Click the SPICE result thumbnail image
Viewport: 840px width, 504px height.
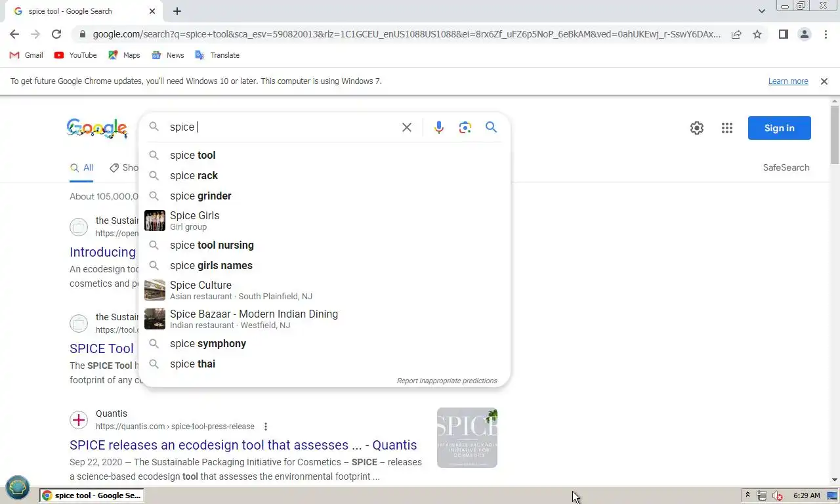click(x=467, y=438)
